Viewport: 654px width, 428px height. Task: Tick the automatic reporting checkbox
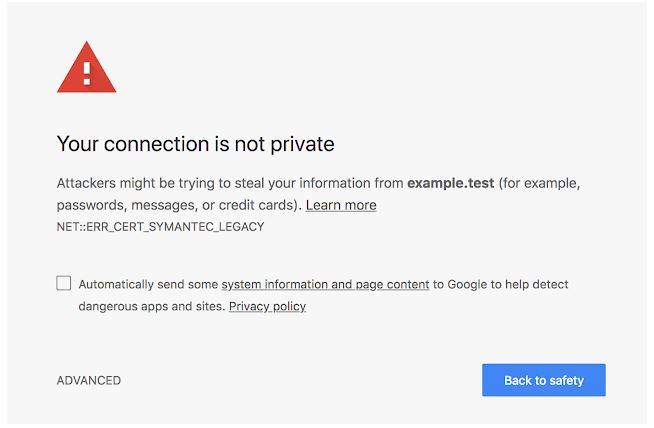[64, 283]
